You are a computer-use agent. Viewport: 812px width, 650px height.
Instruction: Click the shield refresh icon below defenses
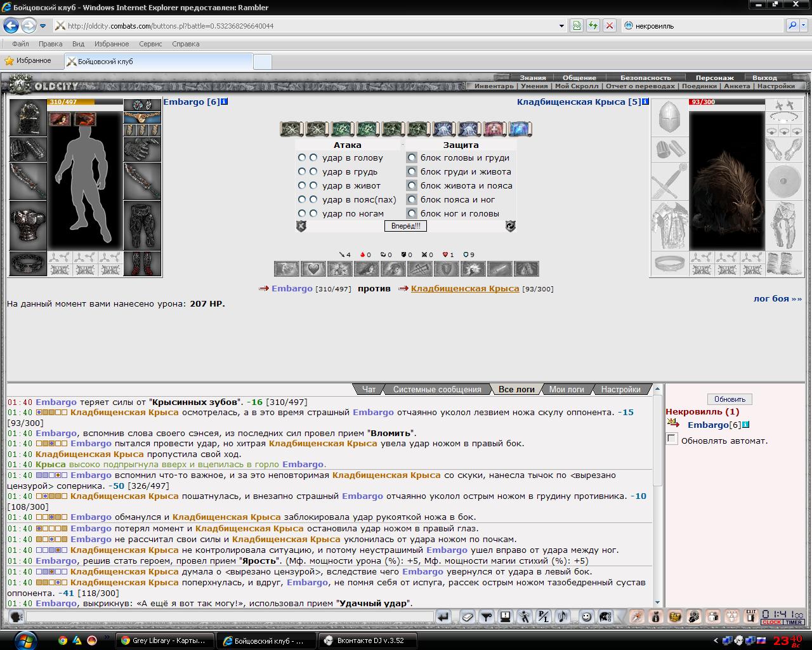click(x=510, y=226)
